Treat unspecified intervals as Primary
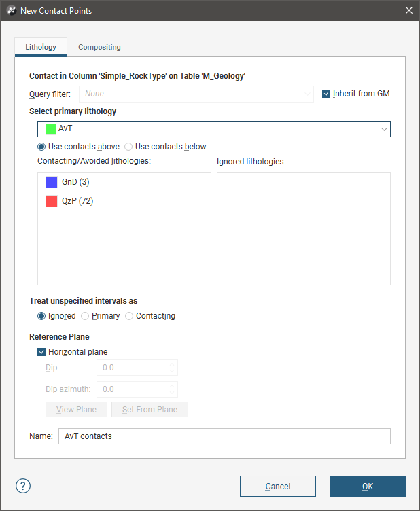420x511 pixels. (x=85, y=316)
